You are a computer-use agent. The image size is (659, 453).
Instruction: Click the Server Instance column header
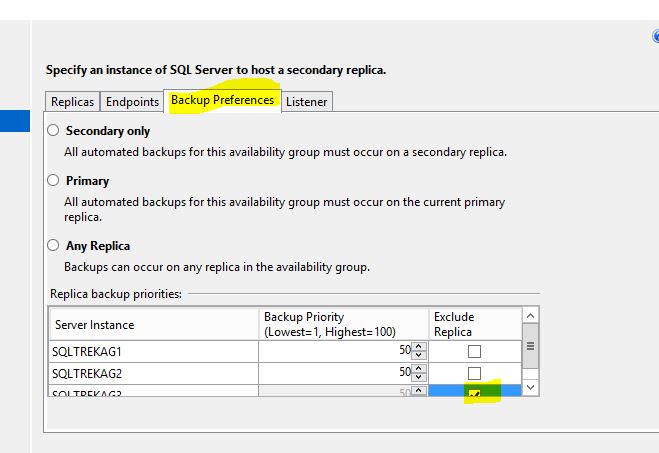(152, 324)
